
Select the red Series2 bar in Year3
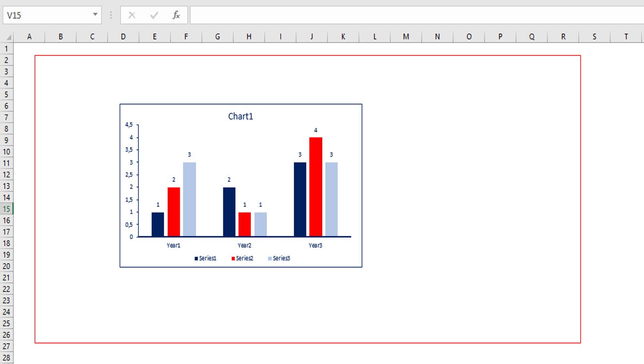pos(316,186)
